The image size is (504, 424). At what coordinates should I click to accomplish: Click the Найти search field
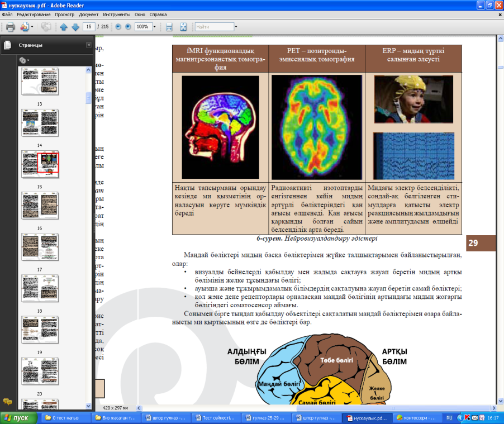click(x=215, y=27)
